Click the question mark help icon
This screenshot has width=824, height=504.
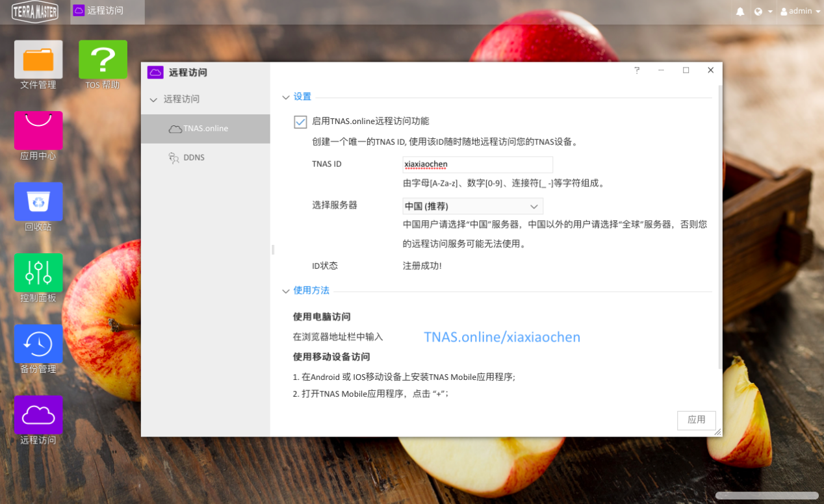coord(636,69)
